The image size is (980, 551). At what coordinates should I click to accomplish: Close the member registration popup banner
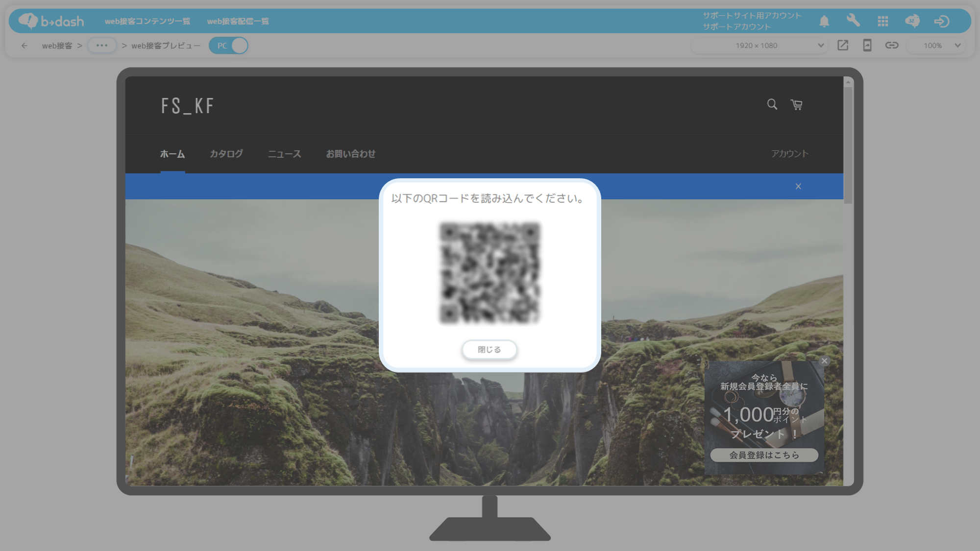click(x=824, y=361)
